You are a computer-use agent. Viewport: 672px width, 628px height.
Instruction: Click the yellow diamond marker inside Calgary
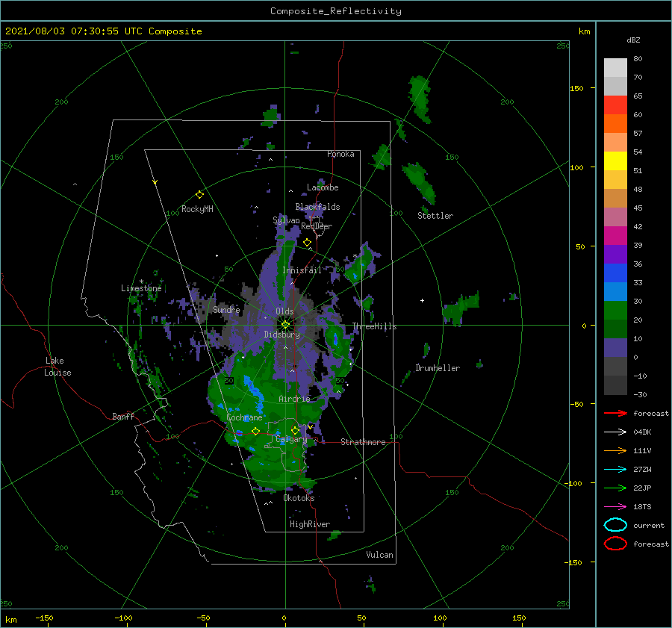[x=295, y=430]
